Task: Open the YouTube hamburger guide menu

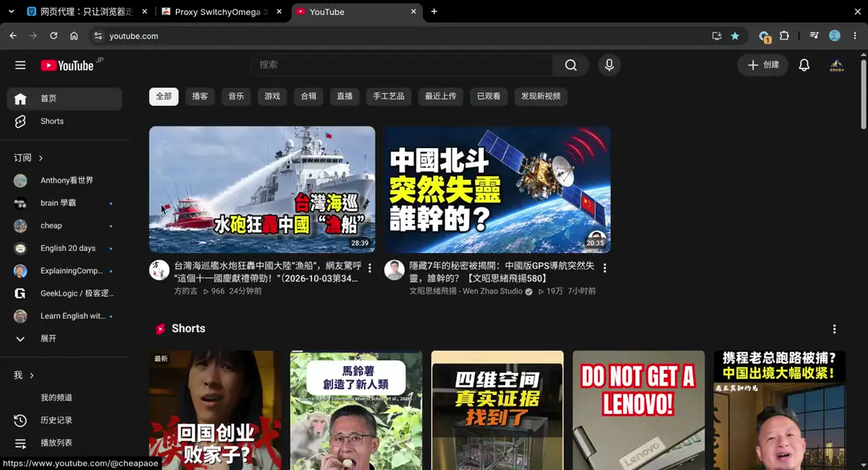Action: tap(21, 65)
